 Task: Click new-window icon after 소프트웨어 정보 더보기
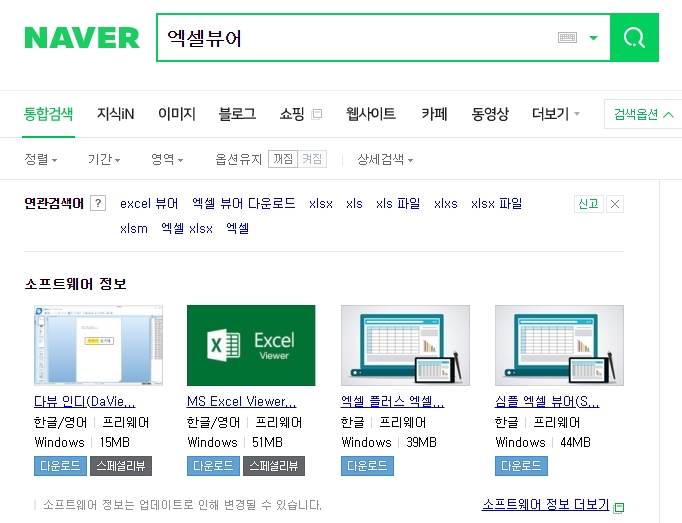[618, 507]
